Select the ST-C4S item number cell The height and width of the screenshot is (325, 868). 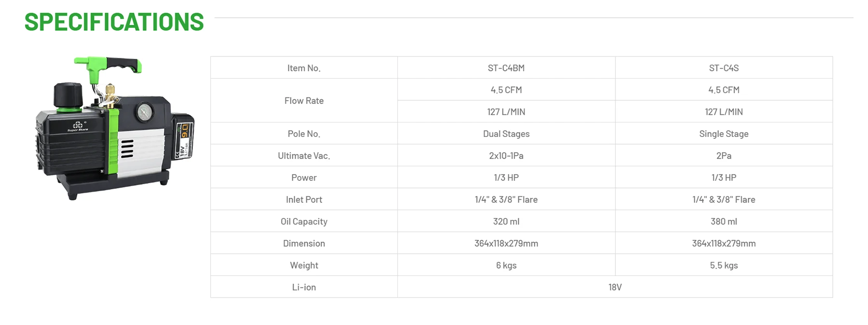tap(723, 68)
